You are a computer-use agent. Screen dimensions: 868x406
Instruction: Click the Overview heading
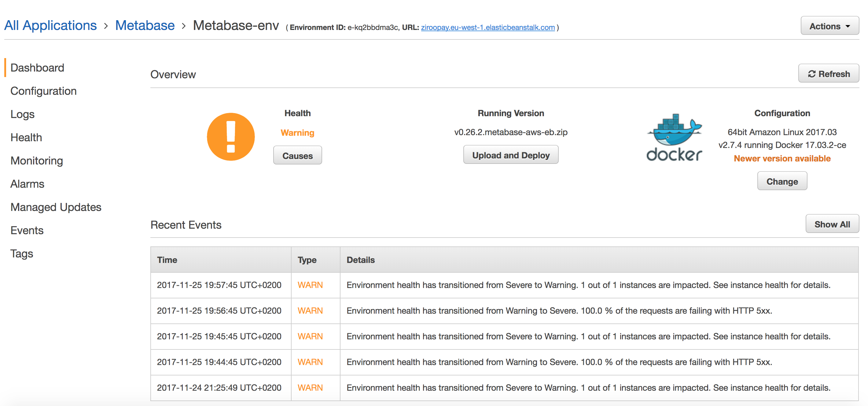173,75
